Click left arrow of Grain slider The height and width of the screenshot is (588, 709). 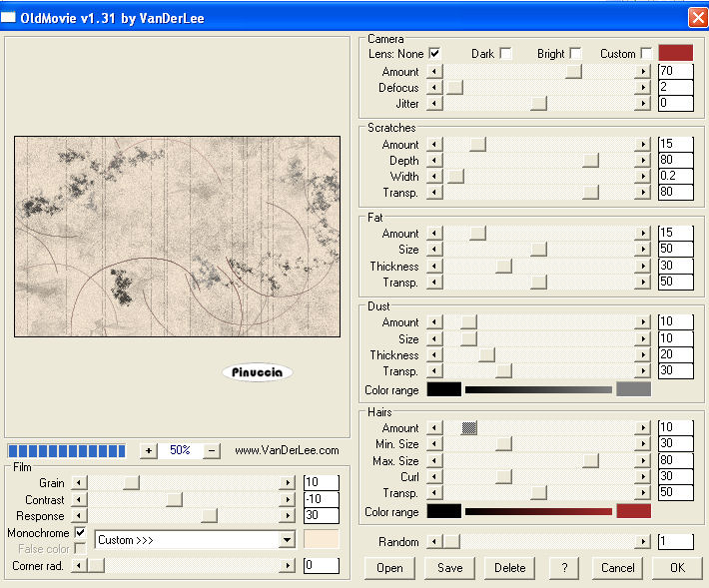(80, 483)
